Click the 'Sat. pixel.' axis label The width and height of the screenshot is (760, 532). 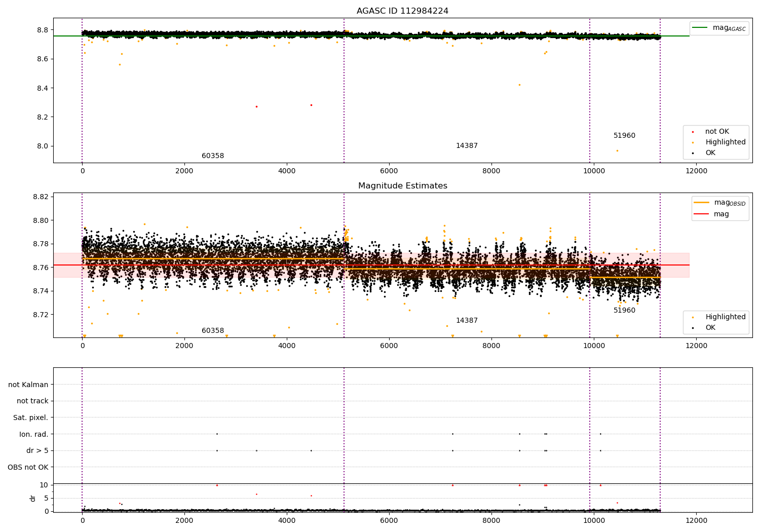tap(30, 418)
